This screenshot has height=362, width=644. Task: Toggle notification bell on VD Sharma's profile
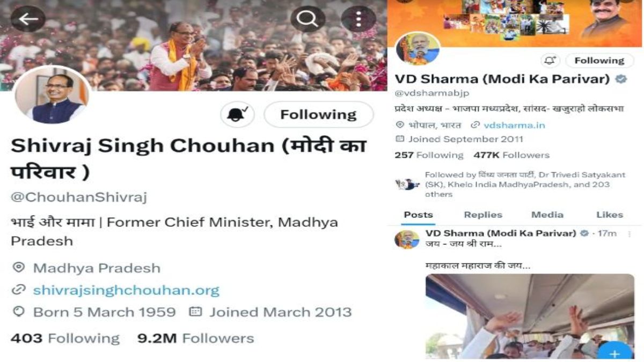(550, 61)
